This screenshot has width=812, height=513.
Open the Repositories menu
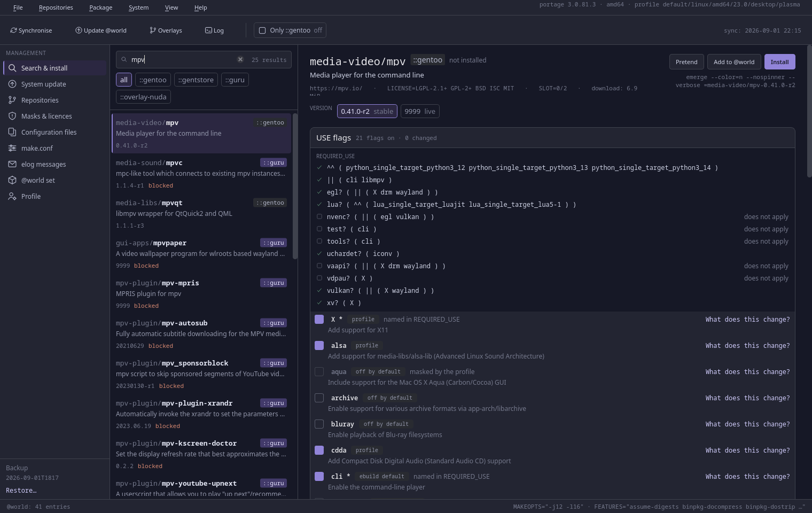[56, 7]
